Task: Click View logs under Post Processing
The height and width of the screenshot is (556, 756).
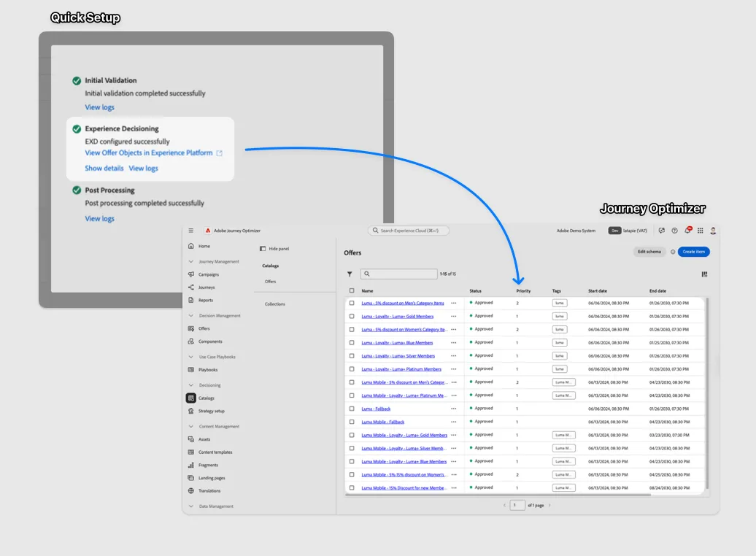Action: (x=100, y=218)
